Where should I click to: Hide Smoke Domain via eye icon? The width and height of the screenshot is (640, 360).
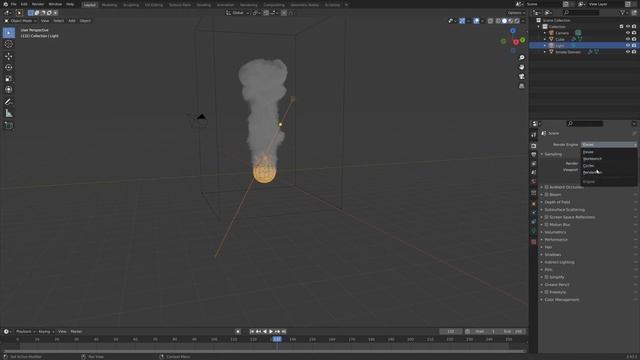[x=628, y=52]
